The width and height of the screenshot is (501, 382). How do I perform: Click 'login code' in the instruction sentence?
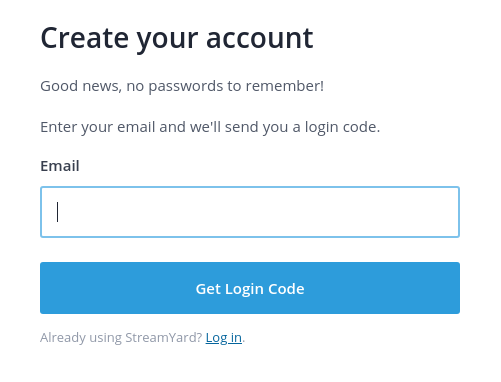(342, 127)
